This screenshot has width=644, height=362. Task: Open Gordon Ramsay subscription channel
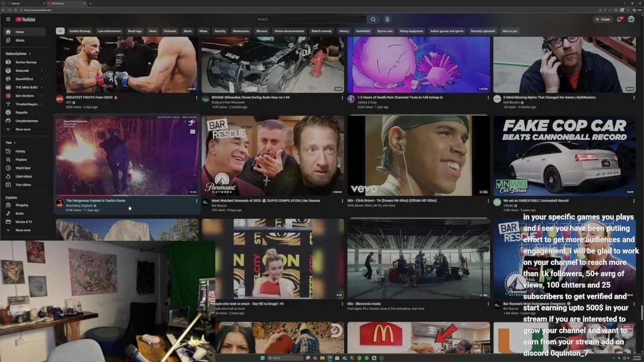pos(25,62)
